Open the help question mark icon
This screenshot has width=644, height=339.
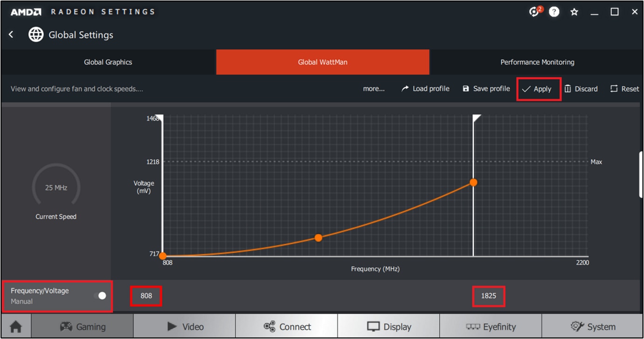pyautogui.click(x=554, y=12)
